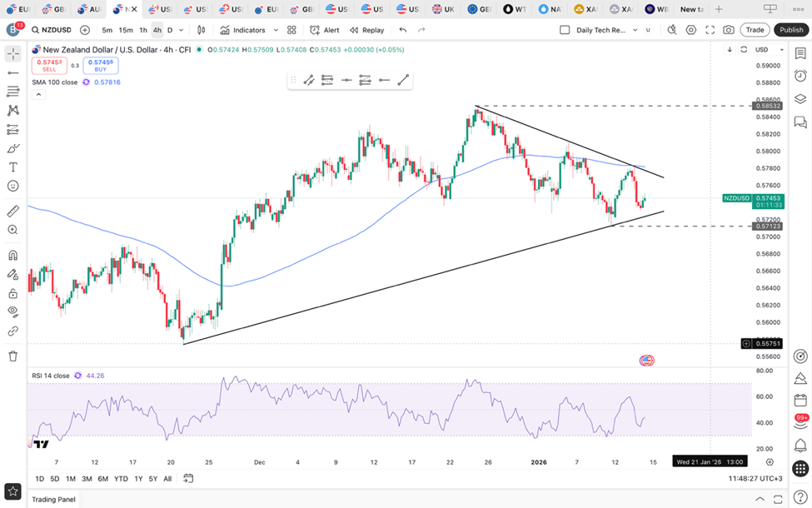Open indicator templates grid icon
Image resolution: width=812 pixels, height=508 pixels.
pyautogui.click(x=291, y=30)
